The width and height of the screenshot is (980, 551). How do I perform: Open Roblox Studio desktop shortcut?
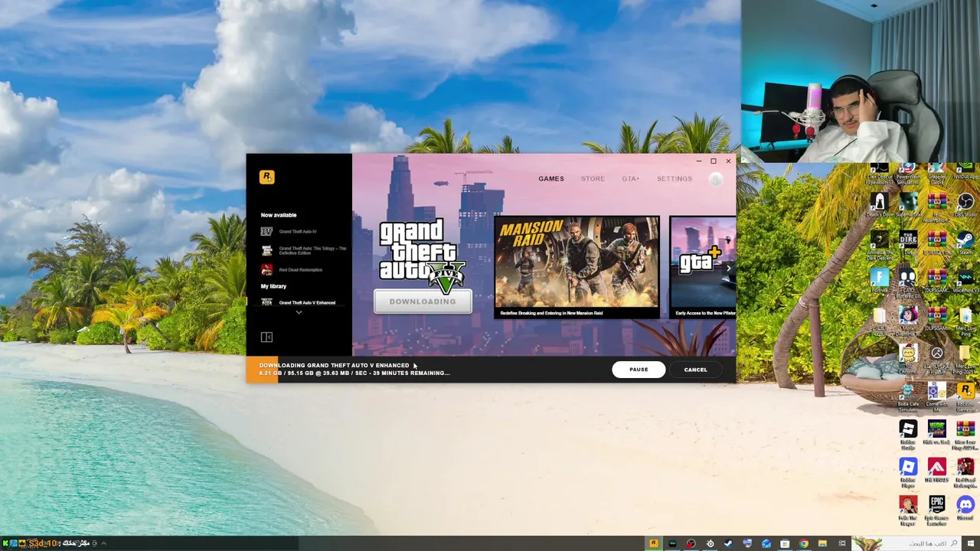[x=908, y=433]
